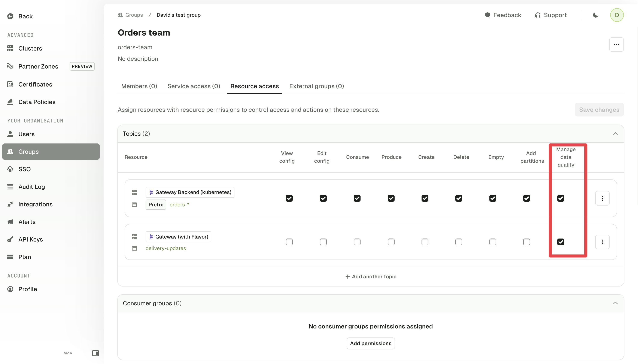Viewport: 638px width, 364px height.
Task: Click cluster icon beside Gateway (with Flavor)
Action: 134,237
